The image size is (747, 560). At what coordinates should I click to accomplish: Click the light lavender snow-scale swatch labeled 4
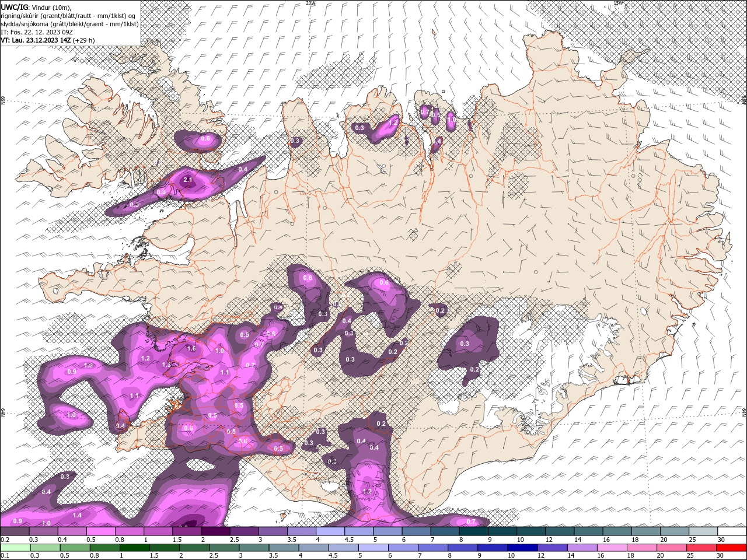331,531
